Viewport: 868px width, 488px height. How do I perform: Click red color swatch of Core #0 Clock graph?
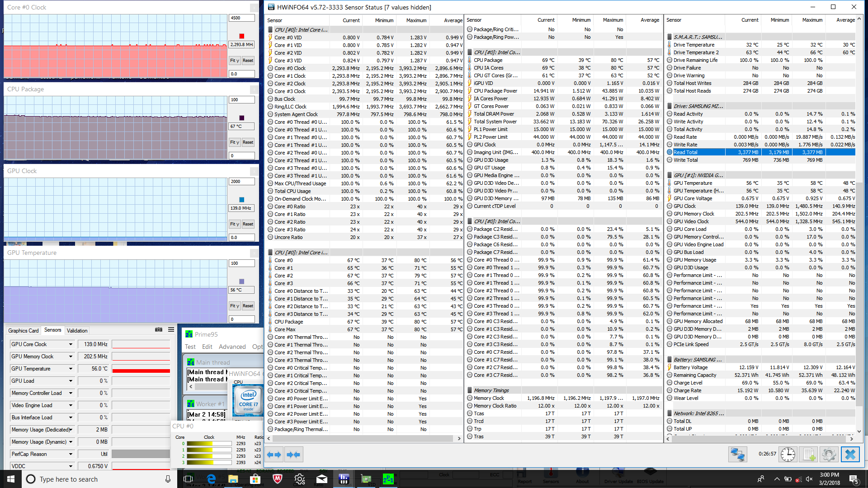tap(241, 36)
